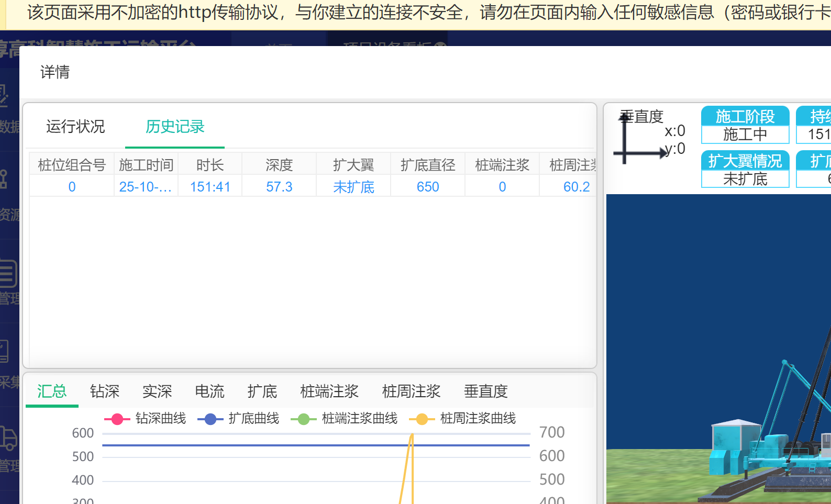Click the yellow peak on summary chart

pyautogui.click(x=412, y=436)
